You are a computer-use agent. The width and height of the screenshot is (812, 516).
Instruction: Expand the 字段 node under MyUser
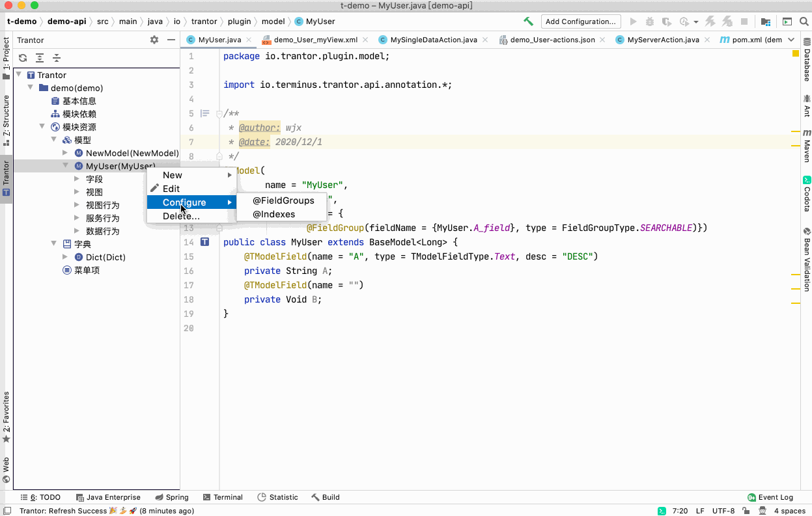[77, 179]
